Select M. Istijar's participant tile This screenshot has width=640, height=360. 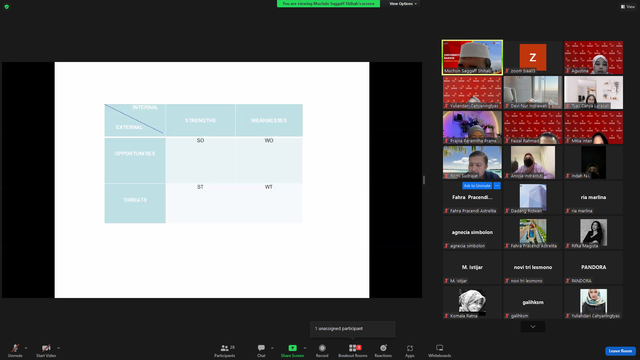[x=472, y=268]
